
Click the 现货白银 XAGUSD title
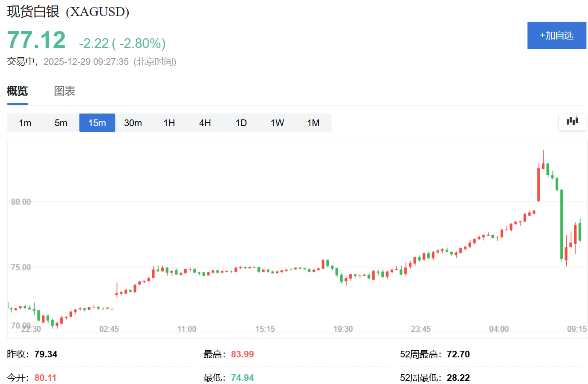pyautogui.click(x=68, y=12)
